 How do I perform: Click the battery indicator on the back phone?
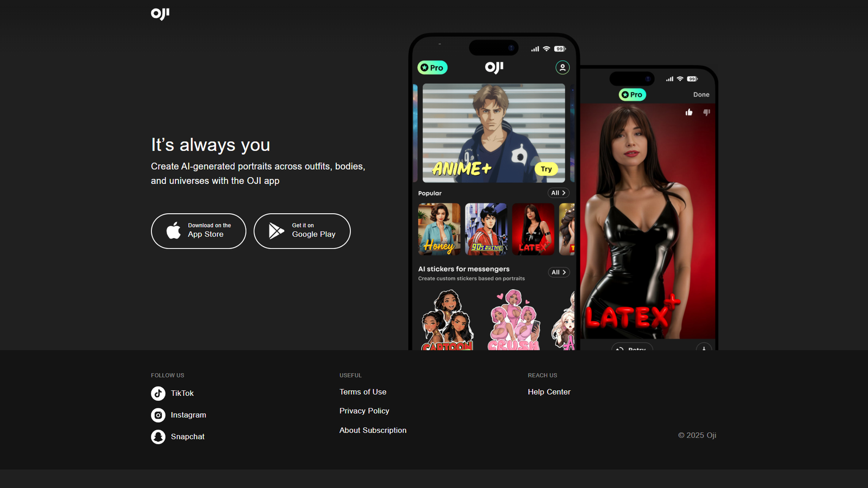(x=692, y=79)
